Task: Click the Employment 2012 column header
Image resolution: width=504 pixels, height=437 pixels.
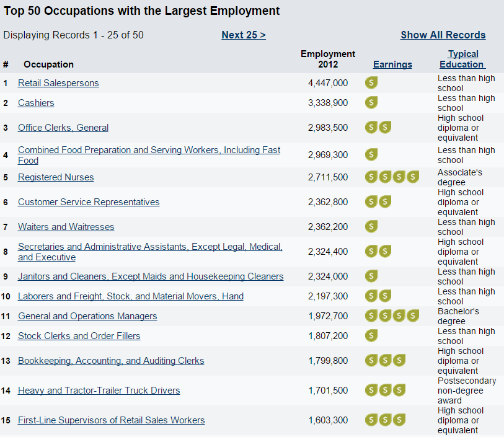Action: tap(328, 59)
